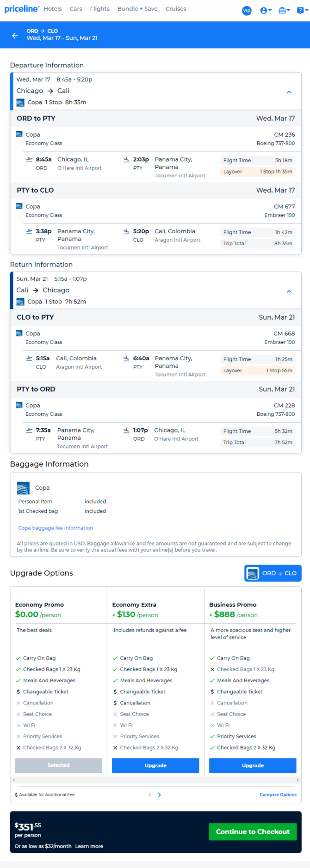The image size is (310, 868).
Task: Click Copa logo beside flight CM 668
Action: 19,333
